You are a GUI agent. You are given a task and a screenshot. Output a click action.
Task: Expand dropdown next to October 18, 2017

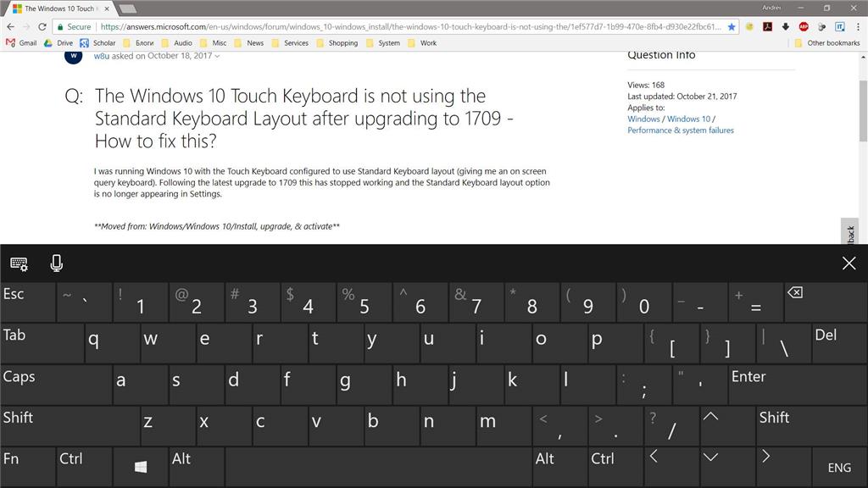(x=217, y=56)
